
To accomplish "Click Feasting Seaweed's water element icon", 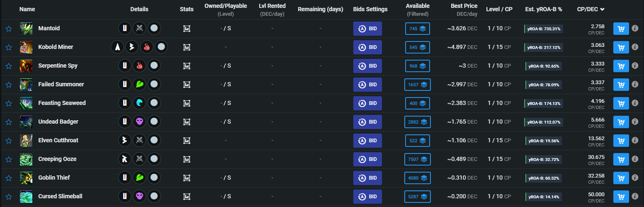I will 139,103.
